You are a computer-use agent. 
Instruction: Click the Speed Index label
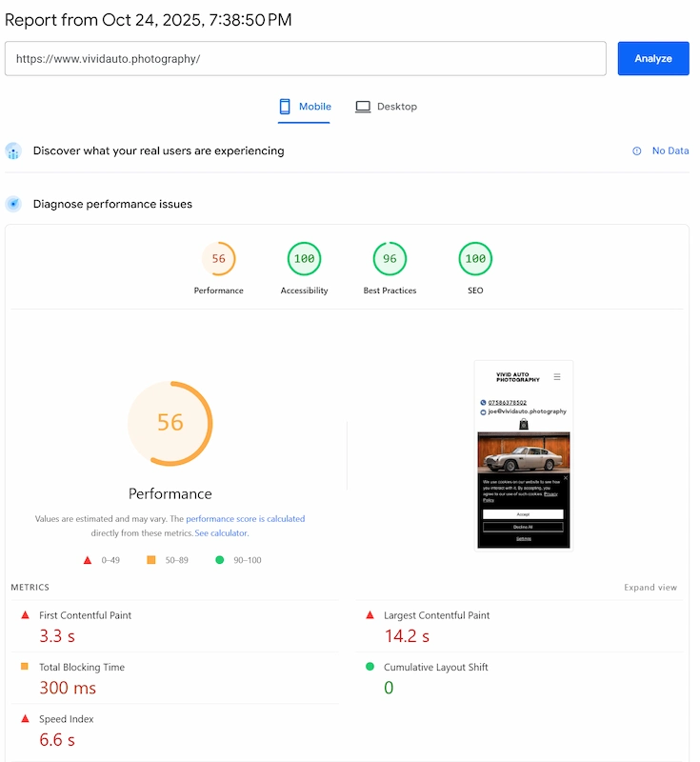tap(66, 719)
